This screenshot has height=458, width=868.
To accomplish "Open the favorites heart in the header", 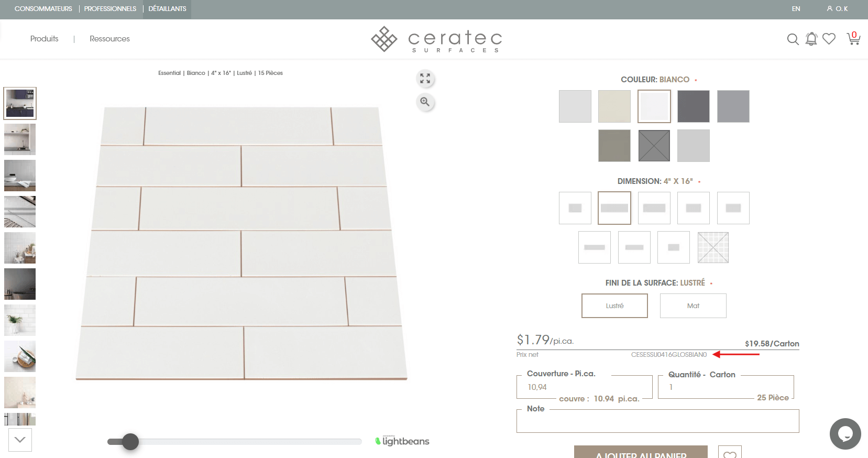I will coord(829,39).
